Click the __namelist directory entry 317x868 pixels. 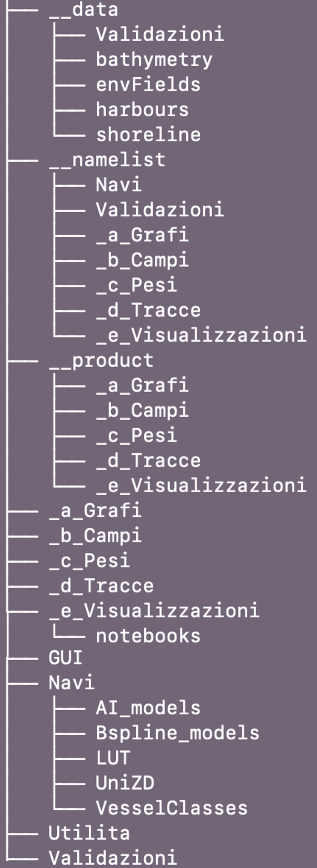point(107,160)
